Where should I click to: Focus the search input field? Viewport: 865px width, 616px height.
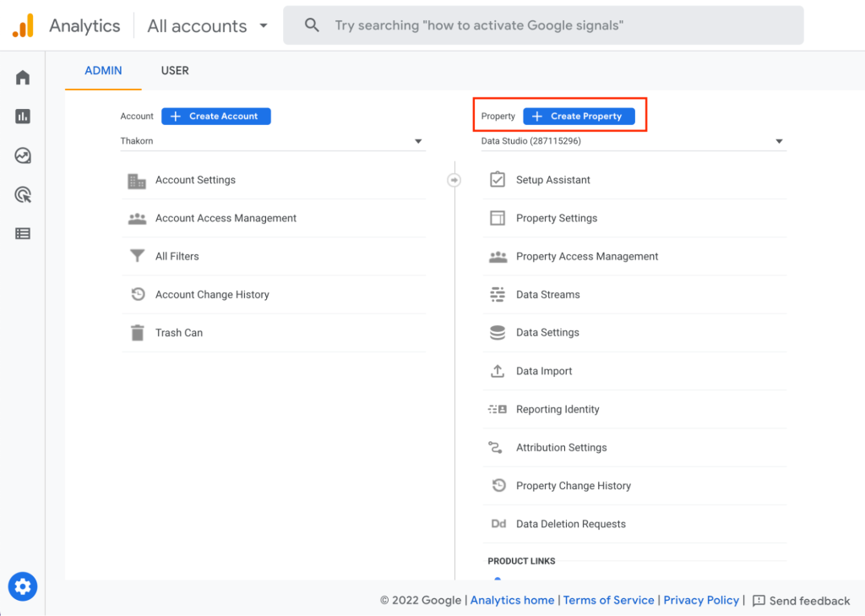543,25
